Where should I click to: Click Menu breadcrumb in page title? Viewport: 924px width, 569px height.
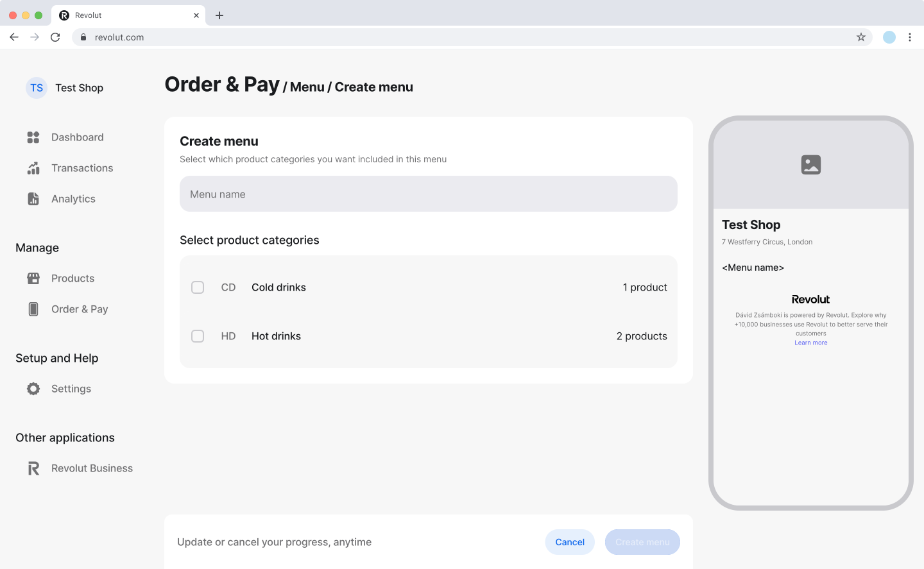pyautogui.click(x=307, y=87)
